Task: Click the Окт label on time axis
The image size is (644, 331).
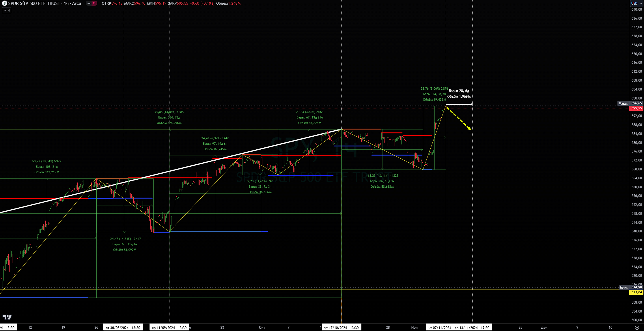Action: click(262, 328)
